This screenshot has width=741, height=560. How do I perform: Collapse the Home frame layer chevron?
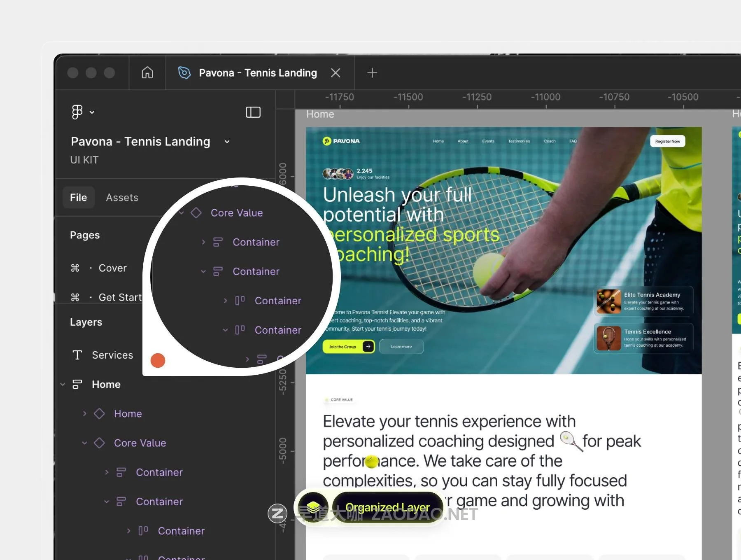tap(63, 384)
